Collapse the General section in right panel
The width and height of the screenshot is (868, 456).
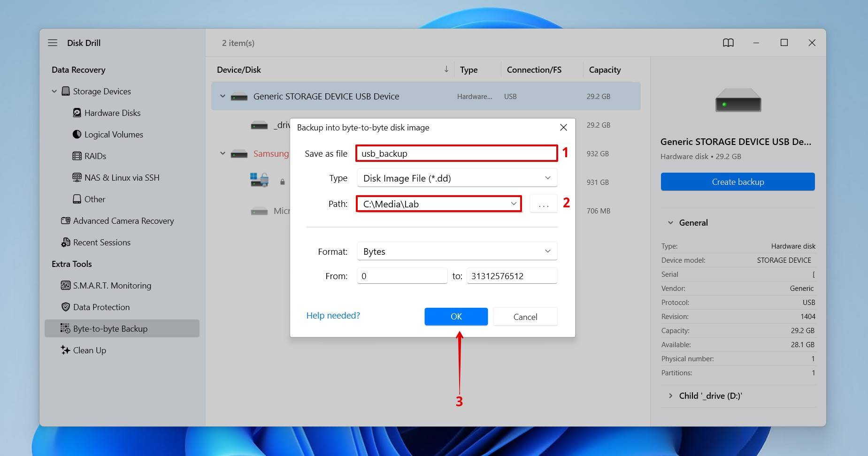click(x=670, y=222)
